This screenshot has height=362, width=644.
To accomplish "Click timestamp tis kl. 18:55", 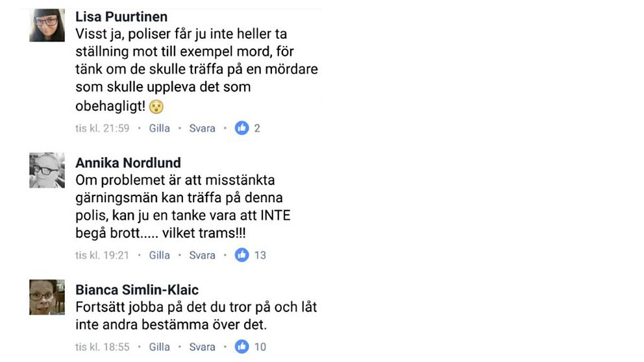I will click(103, 347).
